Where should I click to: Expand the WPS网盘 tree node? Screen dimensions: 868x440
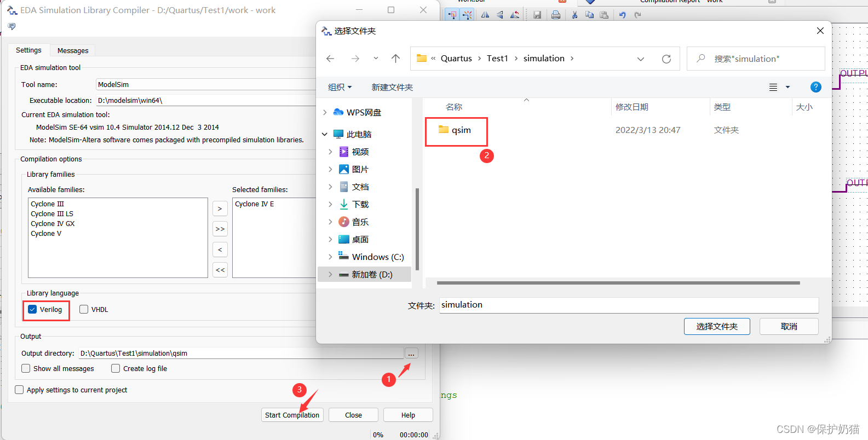tap(325, 112)
